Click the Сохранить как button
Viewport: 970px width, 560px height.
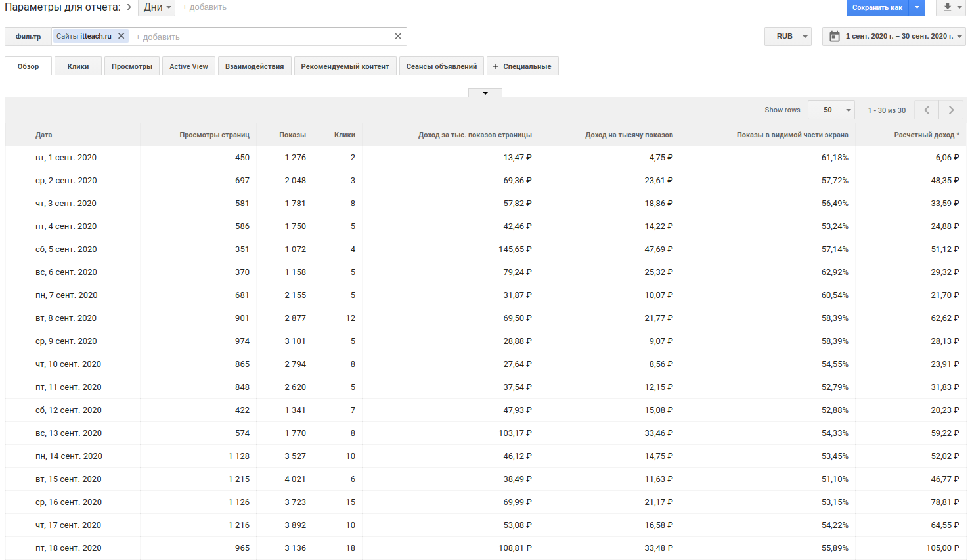click(x=877, y=7)
